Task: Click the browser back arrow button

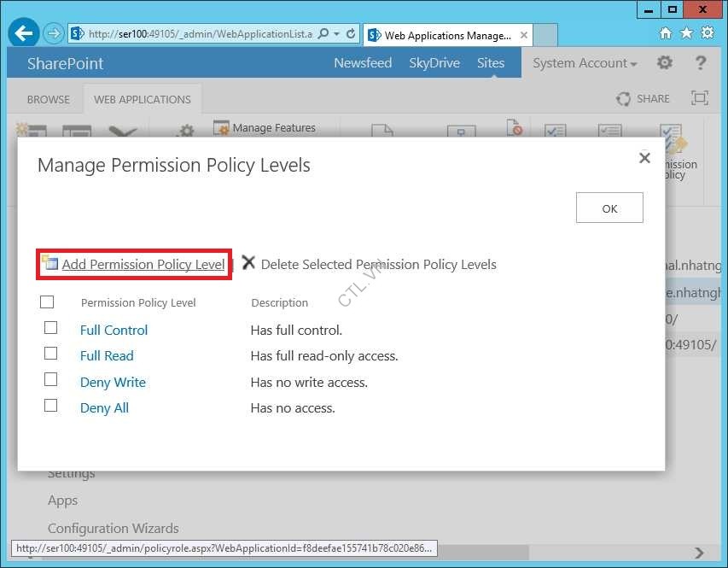Action: [x=23, y=34]
